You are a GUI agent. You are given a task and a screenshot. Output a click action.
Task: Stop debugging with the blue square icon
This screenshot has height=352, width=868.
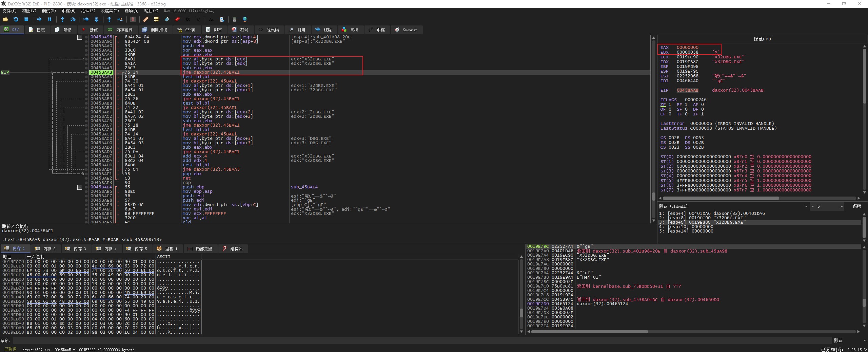26,19
